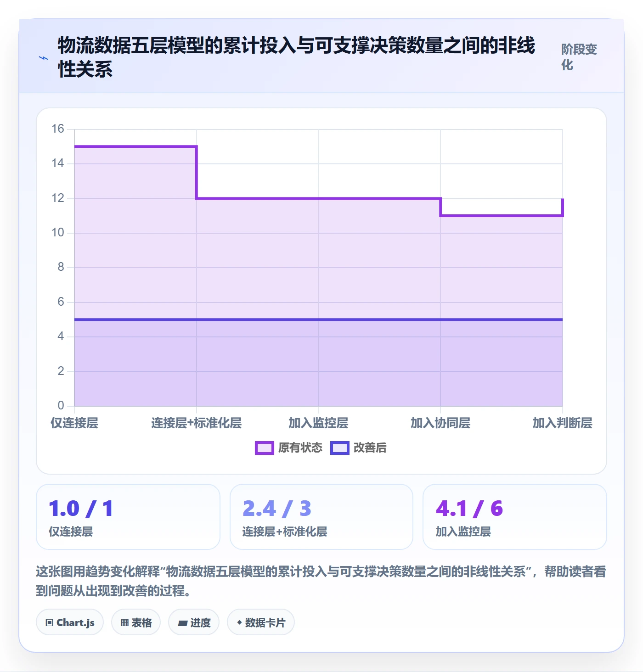Select the 表格 tag chip
This screenshot has height=672, width=643.
136,622
